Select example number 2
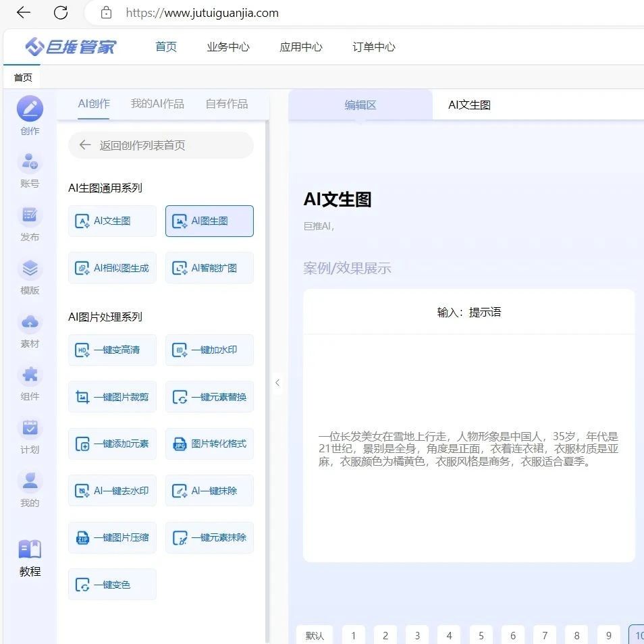The width and height of the screenshot is (644, 644). point(385,635)
